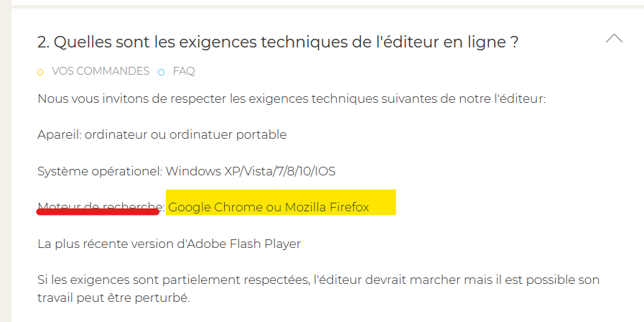Click the Windows XP/Vista/7/8/10/IOS text
Screen dimensions: 644x322
click(251, 171)
